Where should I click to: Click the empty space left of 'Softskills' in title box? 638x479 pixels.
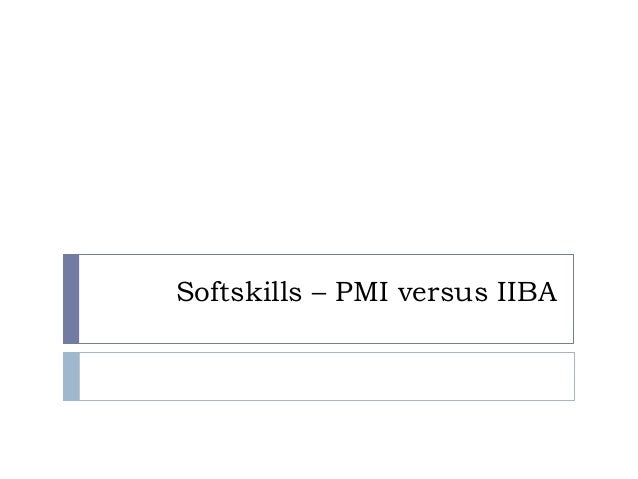click(125, 298)
